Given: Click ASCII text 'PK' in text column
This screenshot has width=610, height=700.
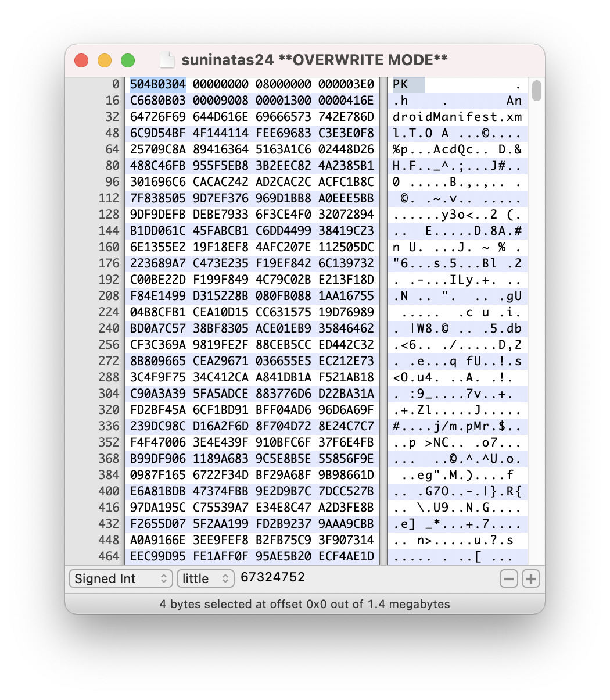Looking at the screenshot, I should [x=400, y=84].
